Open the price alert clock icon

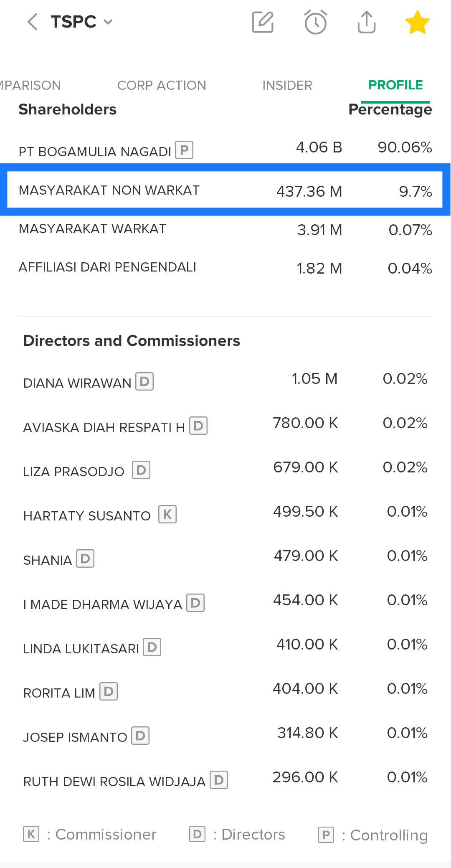pyautogui.click(x=315, y=22)
